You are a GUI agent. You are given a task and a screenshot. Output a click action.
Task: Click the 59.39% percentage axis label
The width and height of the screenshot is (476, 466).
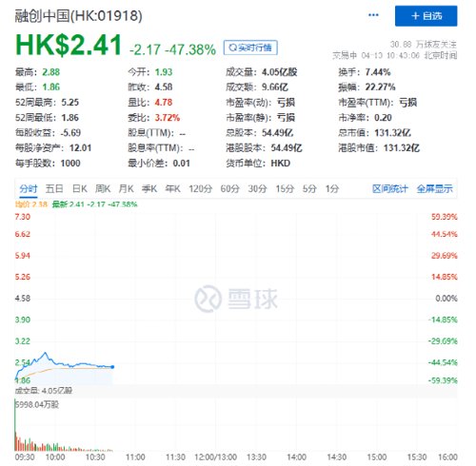445,217
